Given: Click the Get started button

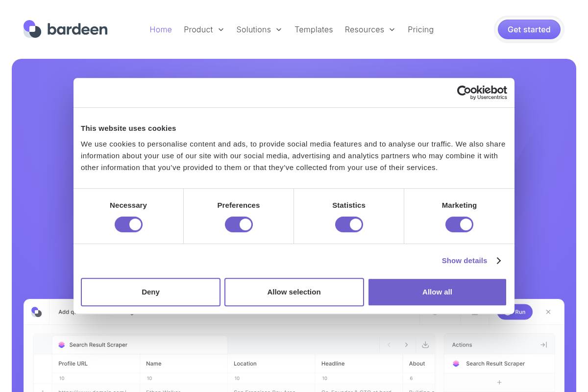Looking at the screenshot, I should 529,29.
